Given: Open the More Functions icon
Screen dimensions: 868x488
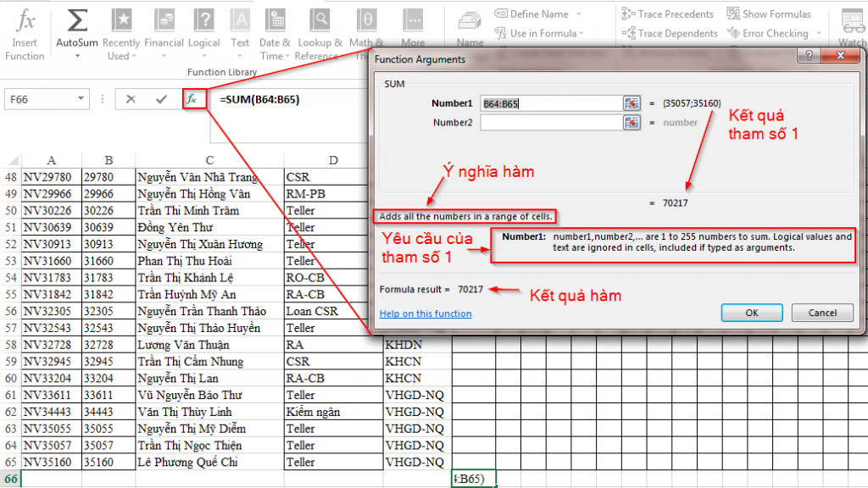Looking at the screenshot, I should click(413, 21).
